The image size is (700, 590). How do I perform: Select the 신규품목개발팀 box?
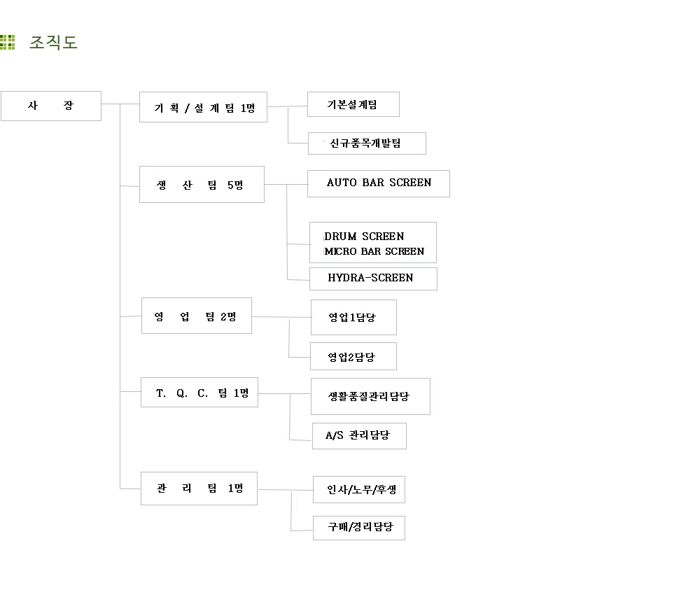click(x=367, y=143)
